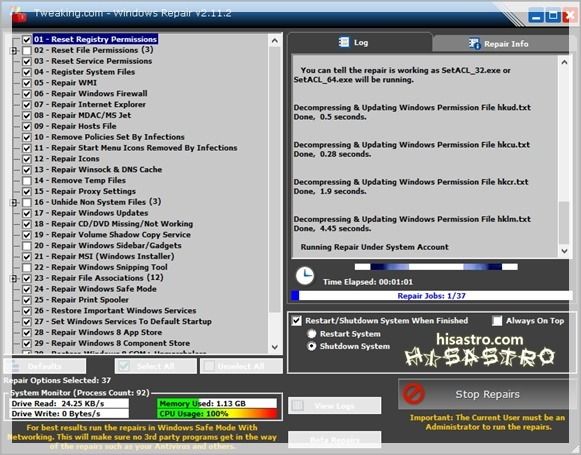Click the Beta Repairs button
This screenshot has height=455, width=581.
335,440
